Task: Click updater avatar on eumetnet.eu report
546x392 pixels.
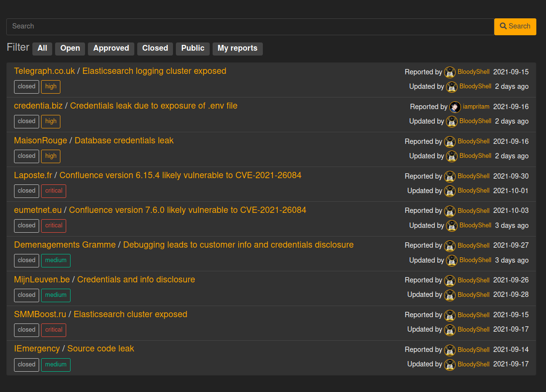Action: coord(452,226)
